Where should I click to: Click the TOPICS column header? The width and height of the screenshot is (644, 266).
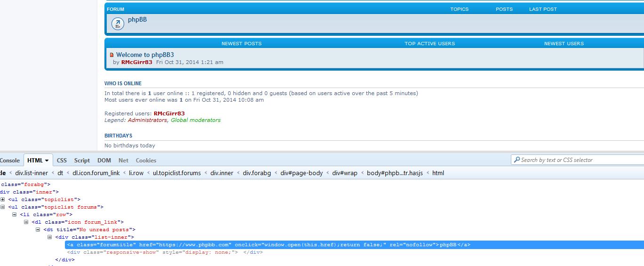coord(460,9)
